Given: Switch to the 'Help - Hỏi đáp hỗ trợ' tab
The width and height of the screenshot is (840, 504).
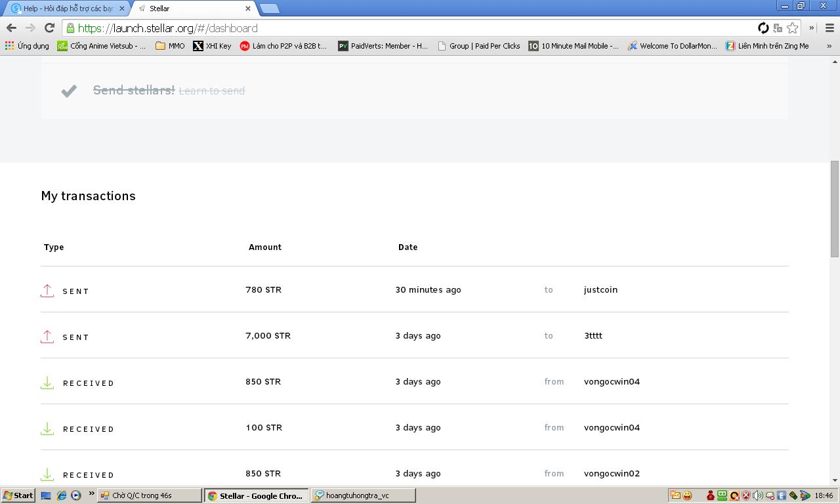Looking at the screenshot, I should 64,9.
